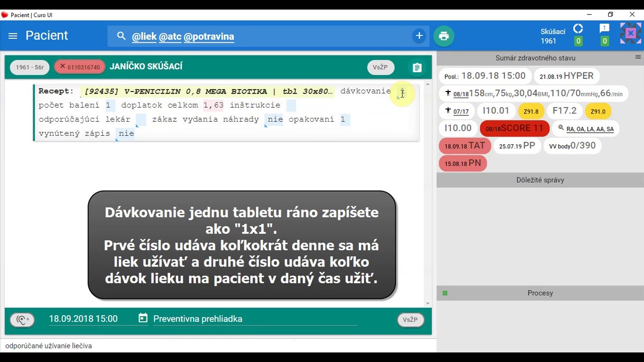Click the plus add button in the search bar
Viewport: 644px width, 362px height.
pos(419,36)
